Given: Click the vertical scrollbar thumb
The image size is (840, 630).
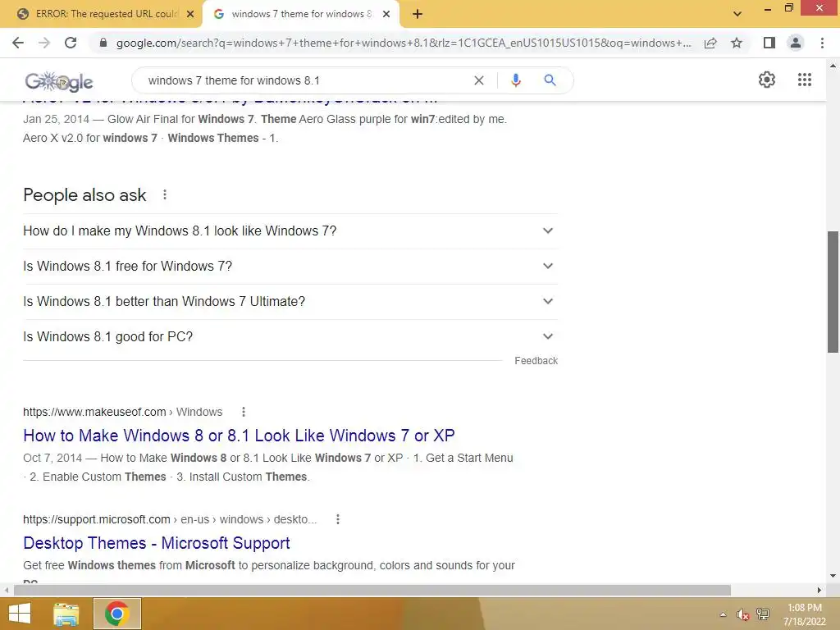Looking at the screenshot, I should tap(833, 292).
